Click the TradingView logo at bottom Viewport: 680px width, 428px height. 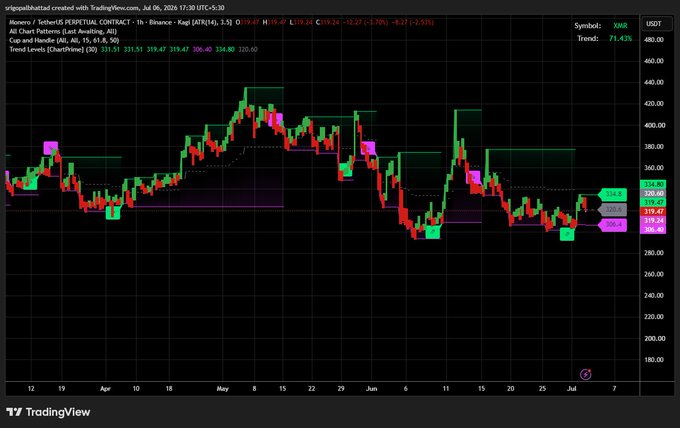click(48, 412)
